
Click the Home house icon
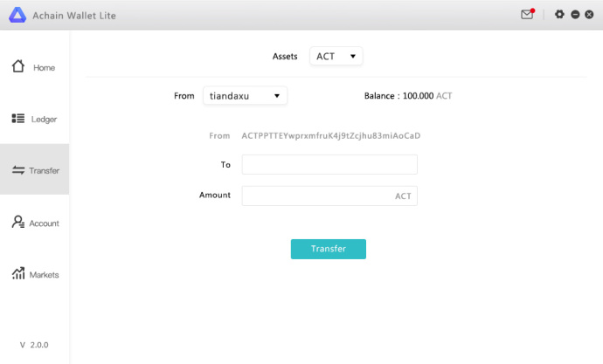tap(18, 66)
